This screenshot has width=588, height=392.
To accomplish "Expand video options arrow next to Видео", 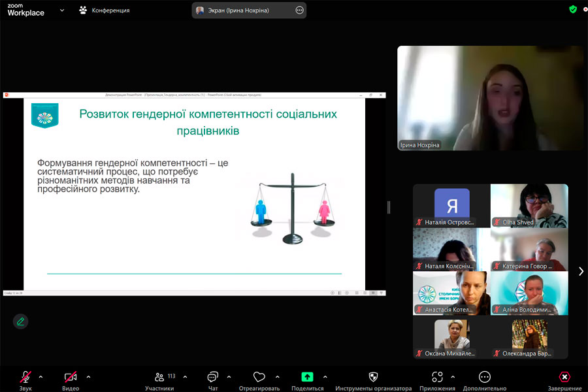I will pos(88,376).
